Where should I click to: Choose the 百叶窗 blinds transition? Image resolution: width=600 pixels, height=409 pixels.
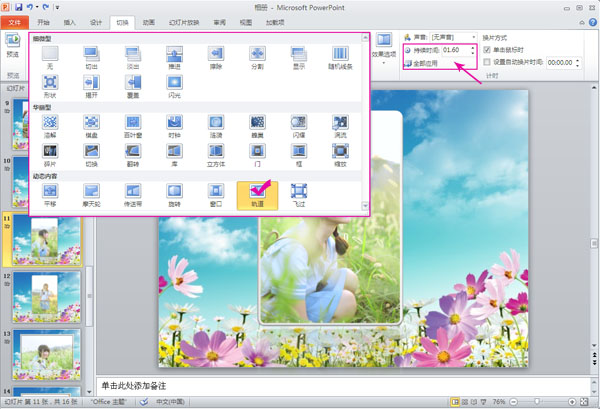(x=133, y=126)
